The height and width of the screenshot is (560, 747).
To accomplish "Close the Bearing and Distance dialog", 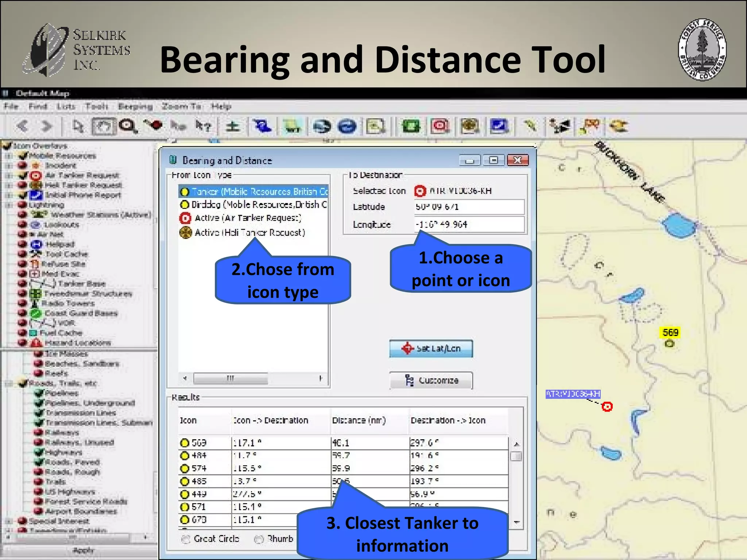I will 518,160.
